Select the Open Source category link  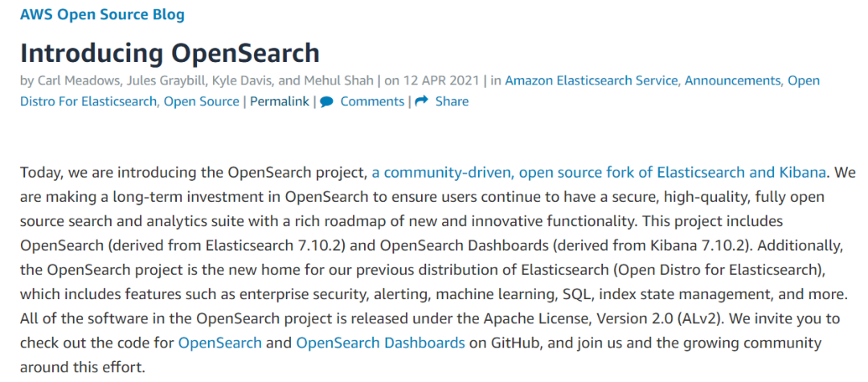click(x=201, y=101)
